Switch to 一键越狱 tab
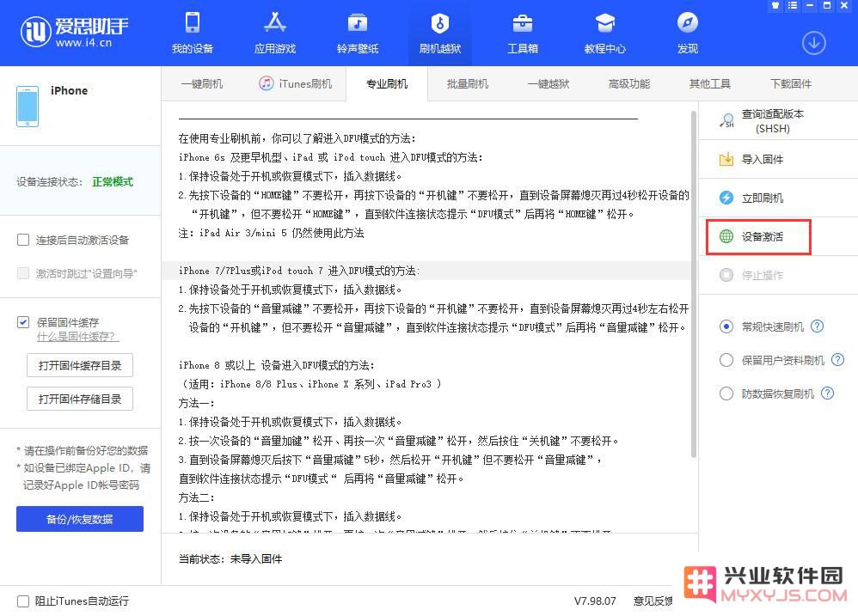The width and height of the screenshot is (858, 616). pos(549,83)
